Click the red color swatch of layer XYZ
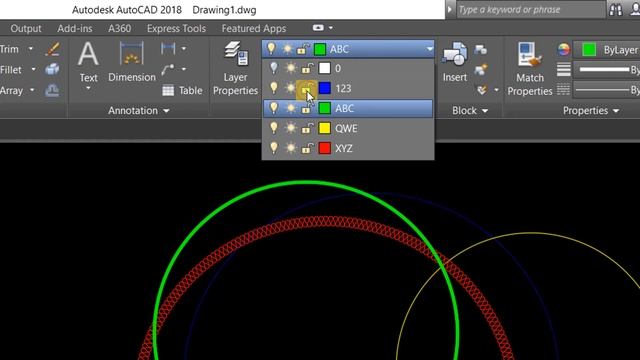Viewport: 640px width, 360px height. tap(325, 148)
